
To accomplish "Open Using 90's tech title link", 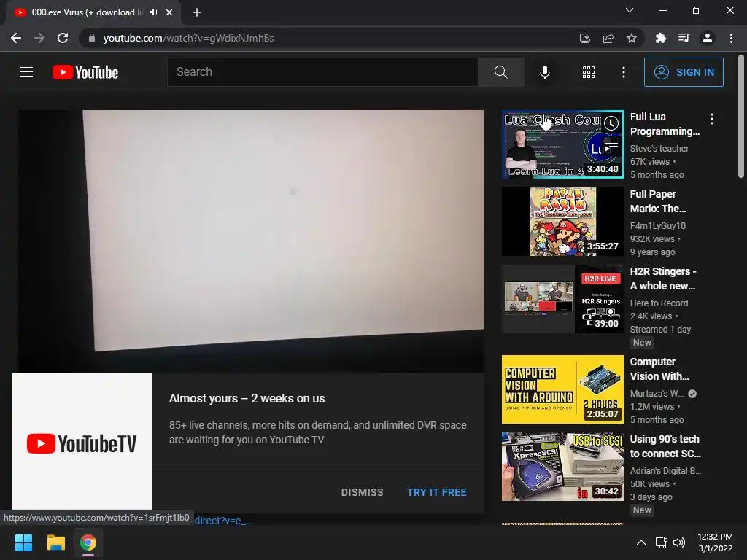I will 665,446.
